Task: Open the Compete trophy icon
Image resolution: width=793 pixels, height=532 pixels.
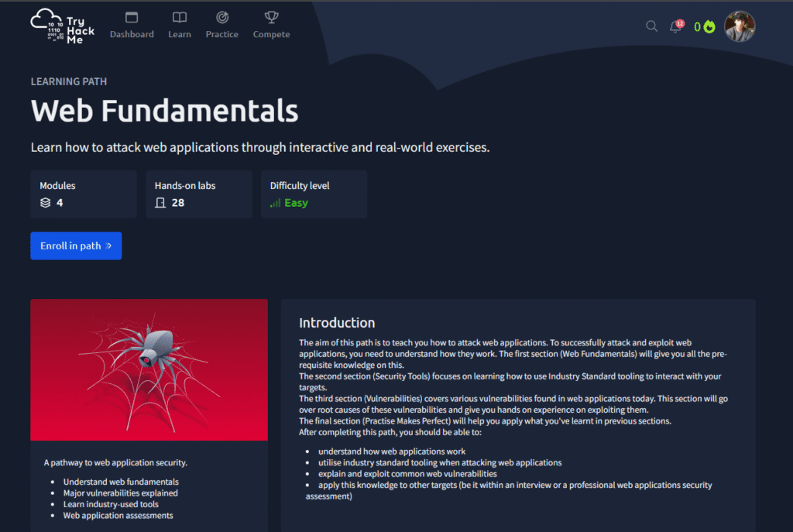Action: [271, 17]
